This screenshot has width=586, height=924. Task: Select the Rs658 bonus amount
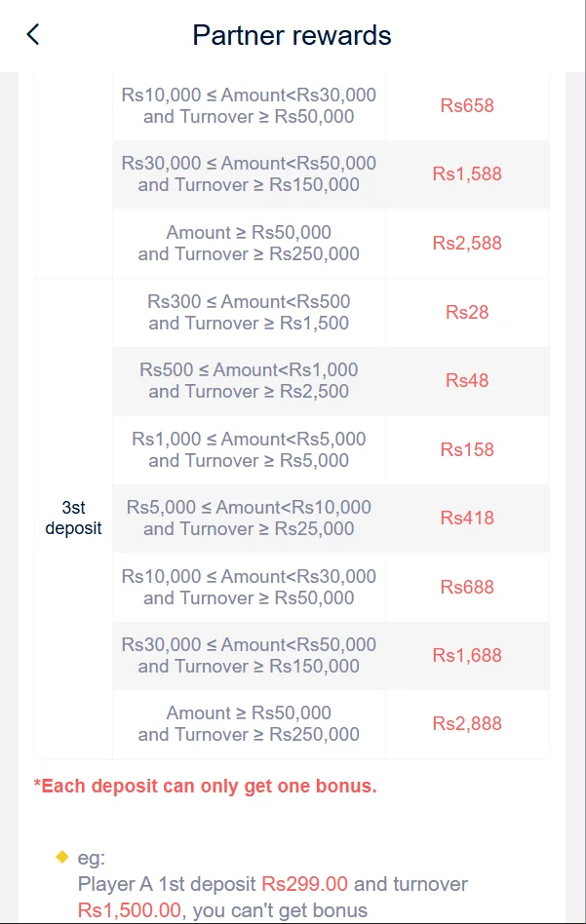[467, 105]
